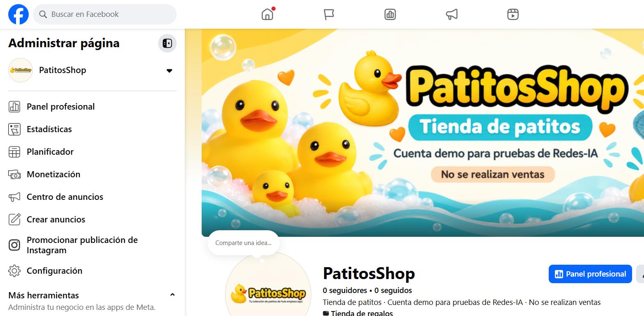
Task: Click the Crear anuncios pencil icon
Action: 14,220
